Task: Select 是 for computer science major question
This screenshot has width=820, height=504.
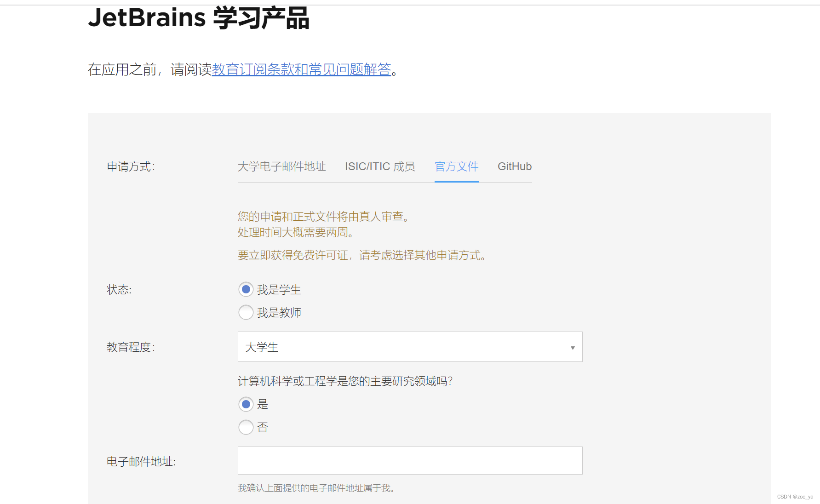Action: coord(246,404)
